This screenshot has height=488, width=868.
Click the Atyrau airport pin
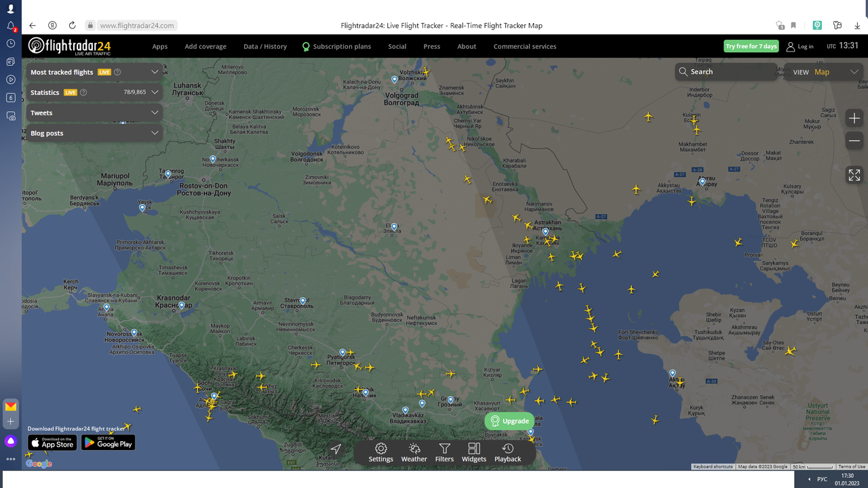click(x=703, y=181)
